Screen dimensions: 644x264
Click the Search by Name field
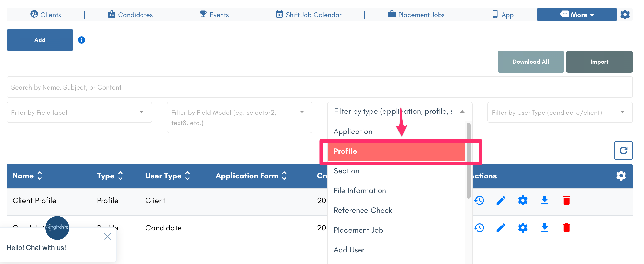pyautogui.click(x=320, y=87)
